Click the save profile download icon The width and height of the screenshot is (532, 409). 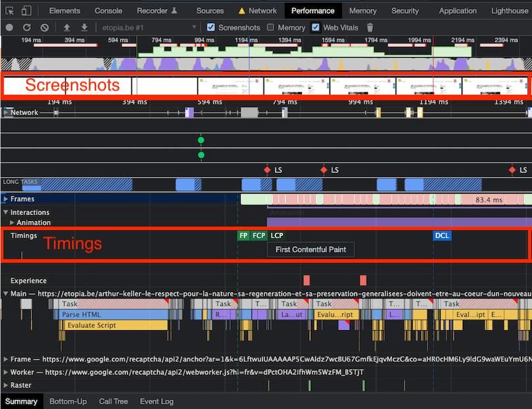[x=84, y=28]
